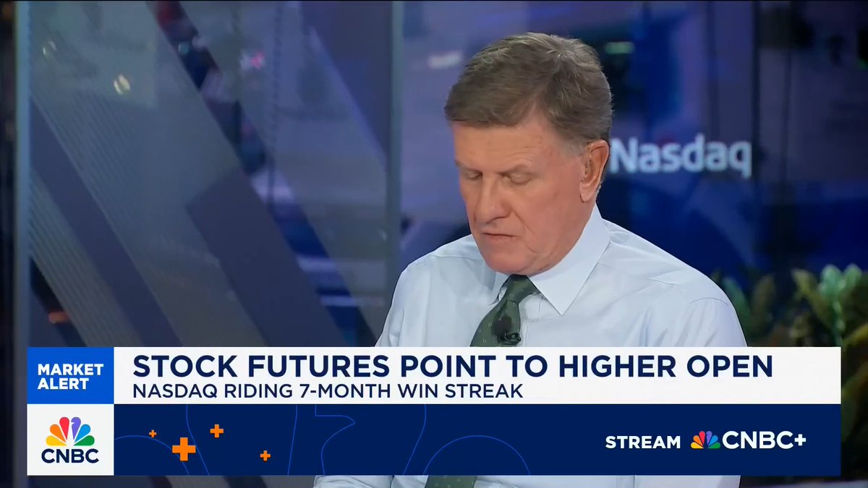Click the STREAM text in banner
This screenshot has height=488, width=868.
(x=643, y=442)
